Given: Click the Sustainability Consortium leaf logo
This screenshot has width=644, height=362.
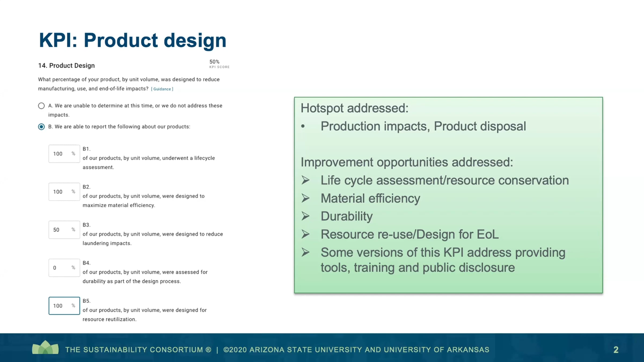Looking at the screenshot, I should coord(45,348).
